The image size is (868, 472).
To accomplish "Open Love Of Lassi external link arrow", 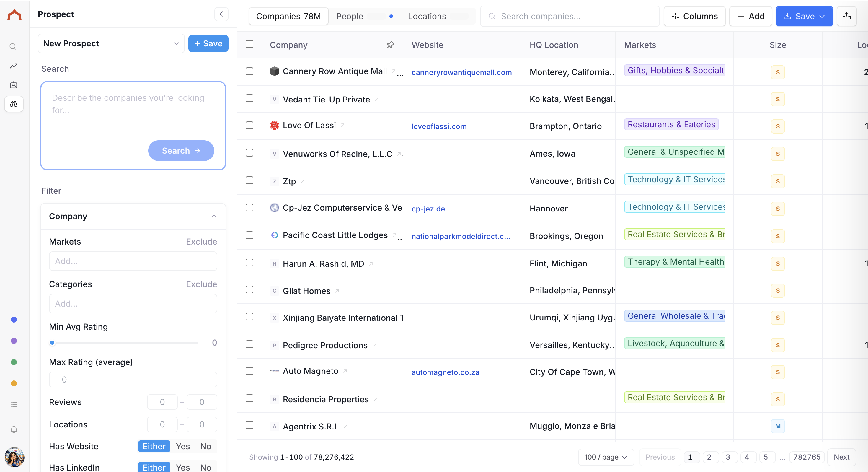I will (342, 125).
